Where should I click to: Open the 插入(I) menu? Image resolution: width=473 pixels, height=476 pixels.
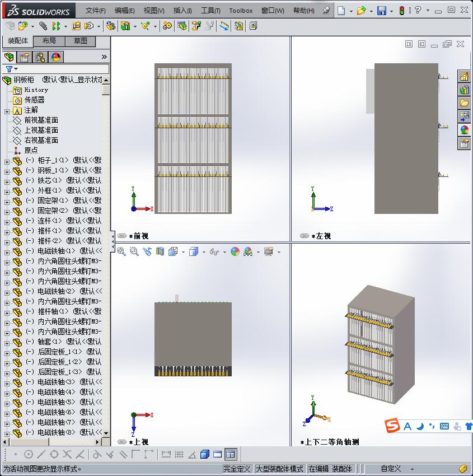point(182,11)
